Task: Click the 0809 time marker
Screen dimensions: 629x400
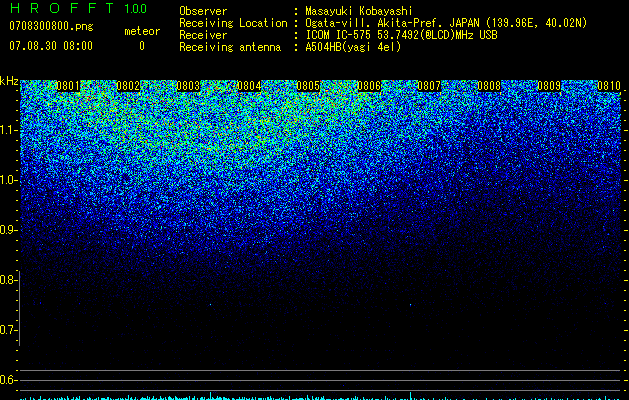Action: (549, 86)
